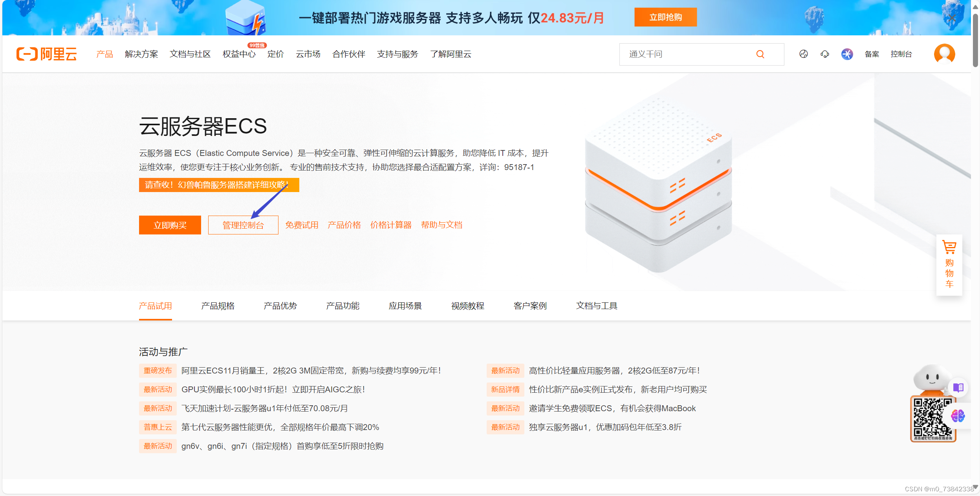Open 飞天加速计划 promotion link
Screen dimensions: 980x496
click(x=264, y=408)
